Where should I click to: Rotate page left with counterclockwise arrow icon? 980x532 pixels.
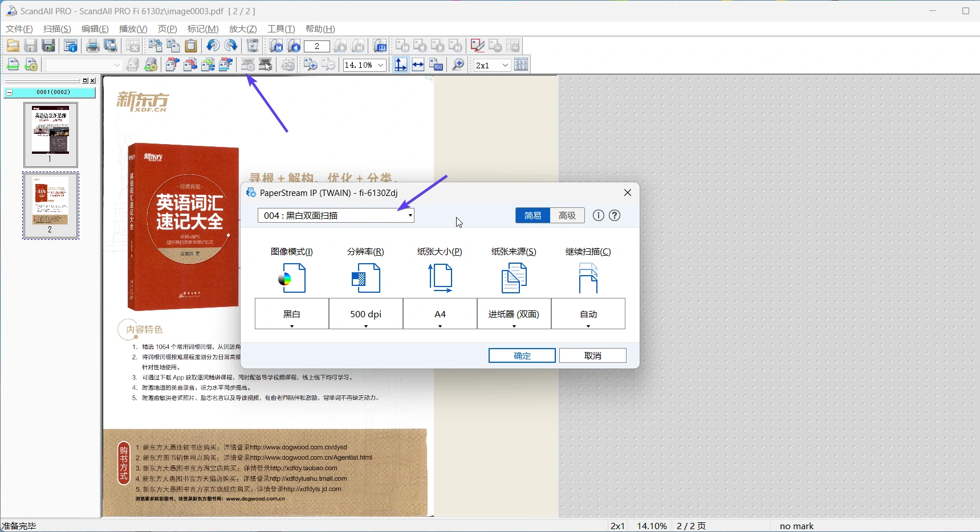(x=213, y=46)
